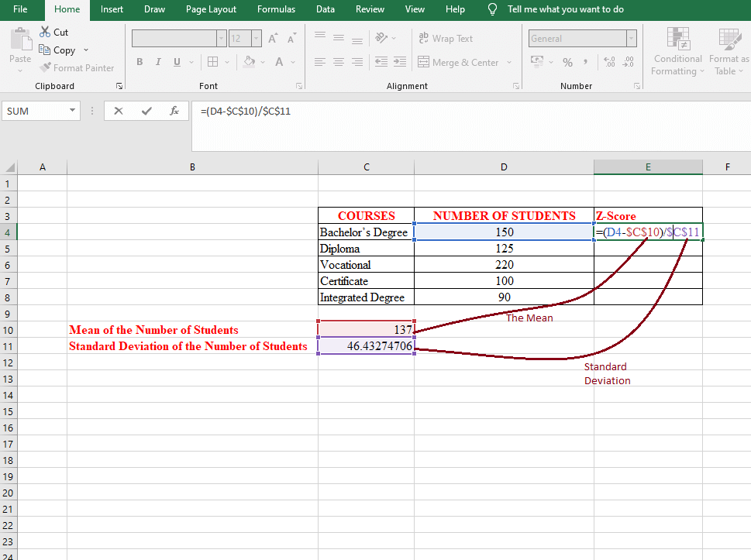Toggle Bold formatting

point(140,62)
